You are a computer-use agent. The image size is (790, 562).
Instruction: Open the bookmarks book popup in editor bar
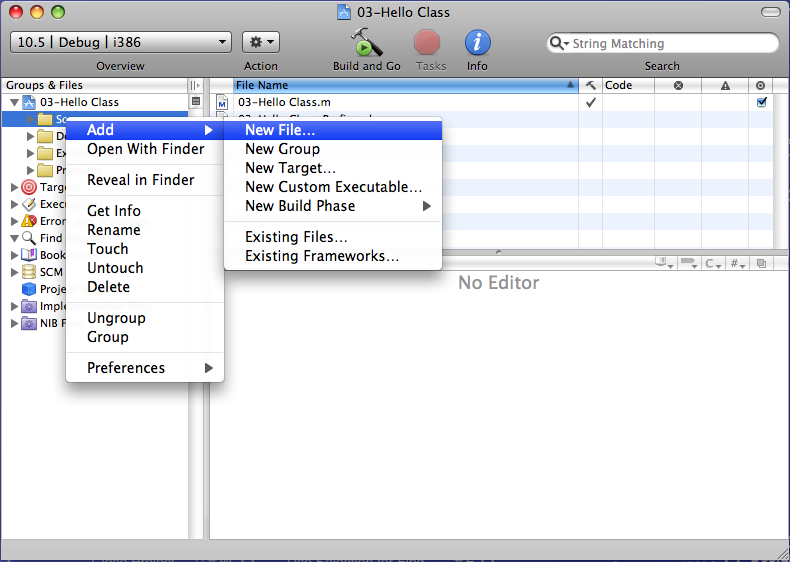(664, 263)
